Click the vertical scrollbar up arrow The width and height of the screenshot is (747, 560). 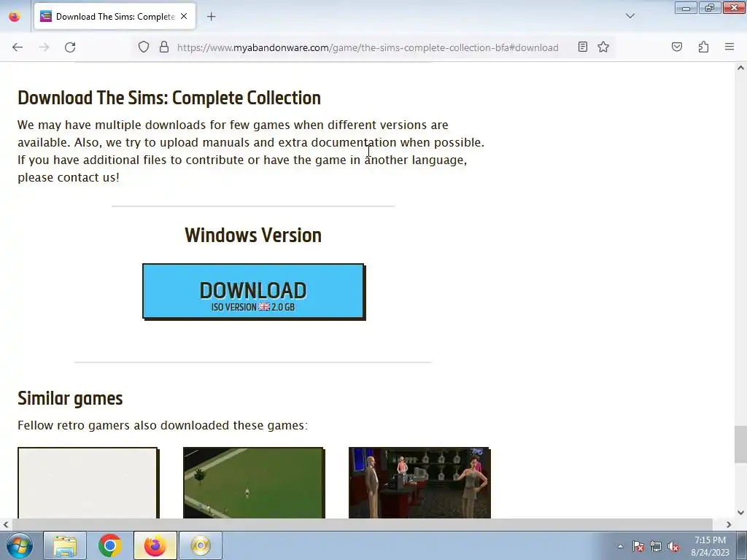tap(740, 68)
